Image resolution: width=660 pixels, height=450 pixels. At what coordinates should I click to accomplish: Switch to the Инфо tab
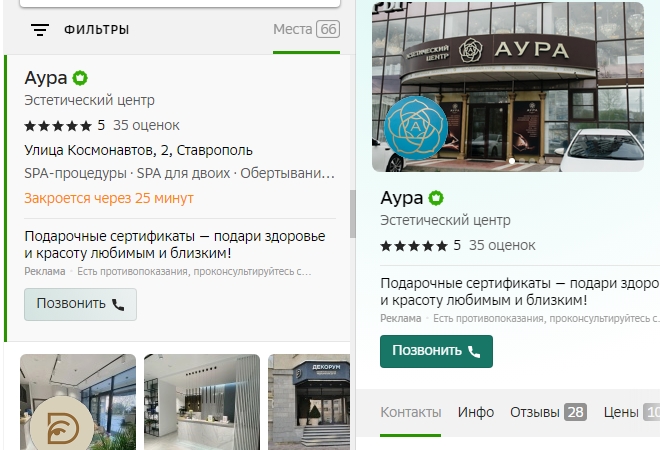(476, 412)
